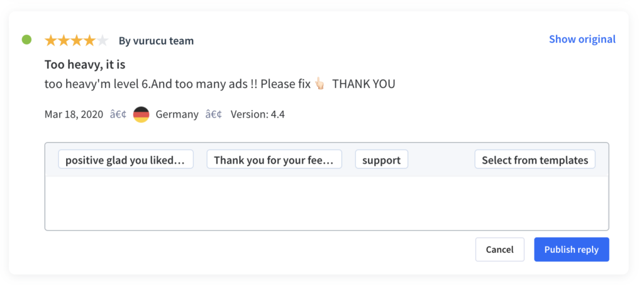This screenshot has height=285, width=644.
Task: Click the second gold star
Action: [x=64, y=40]
